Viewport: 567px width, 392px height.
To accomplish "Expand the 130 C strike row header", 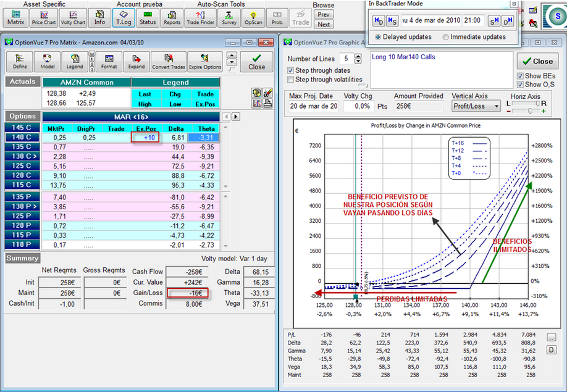I will click(x=22, y=156).
